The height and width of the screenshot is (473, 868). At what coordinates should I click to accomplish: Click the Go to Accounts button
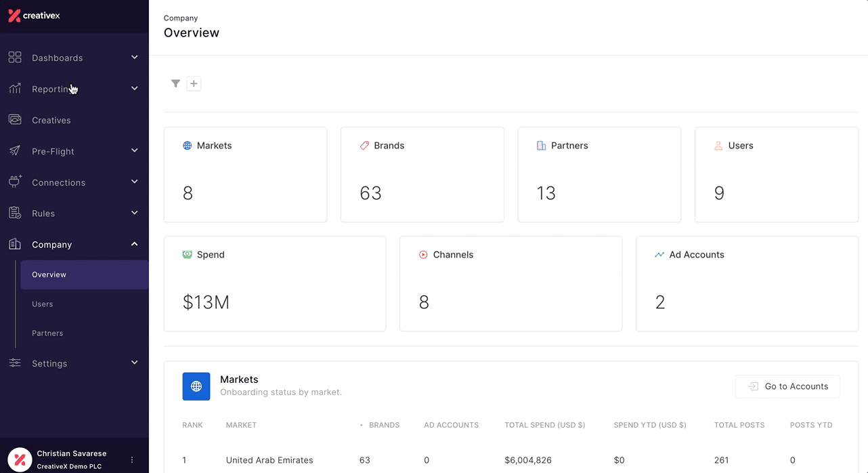click(x=787, y=386)
